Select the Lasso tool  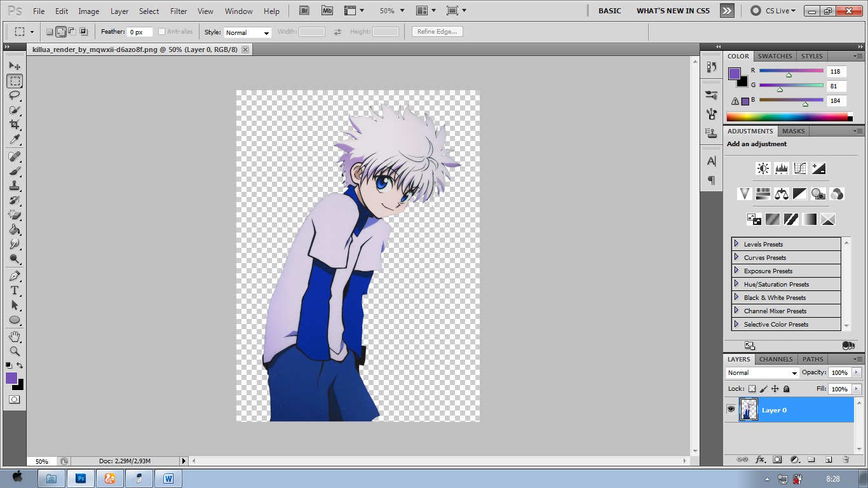[15, 95]
